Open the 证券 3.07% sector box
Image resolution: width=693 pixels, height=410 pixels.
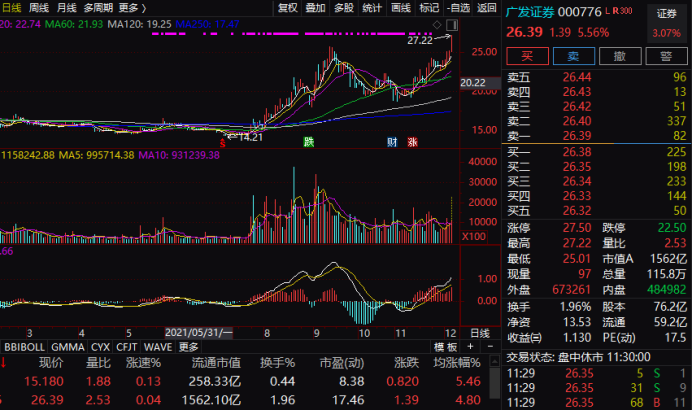(x=666, y=23)
